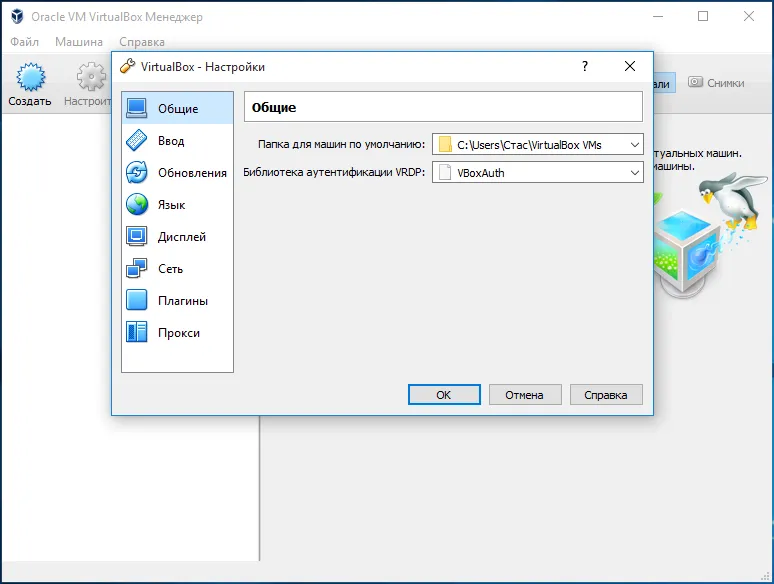Click the wrench icon in settings title
This screenshot has height=584, width=774.
click(x=127, y=66)
